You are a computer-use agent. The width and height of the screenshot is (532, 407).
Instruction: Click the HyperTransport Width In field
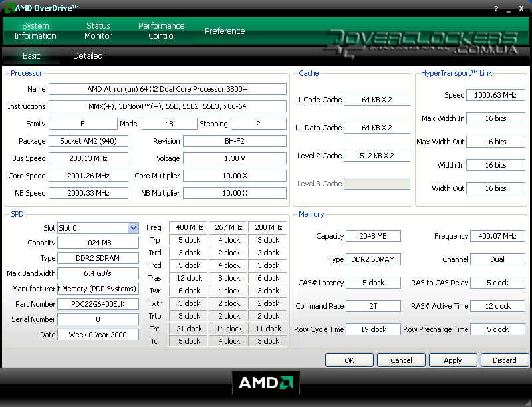(x=495, y=165)
